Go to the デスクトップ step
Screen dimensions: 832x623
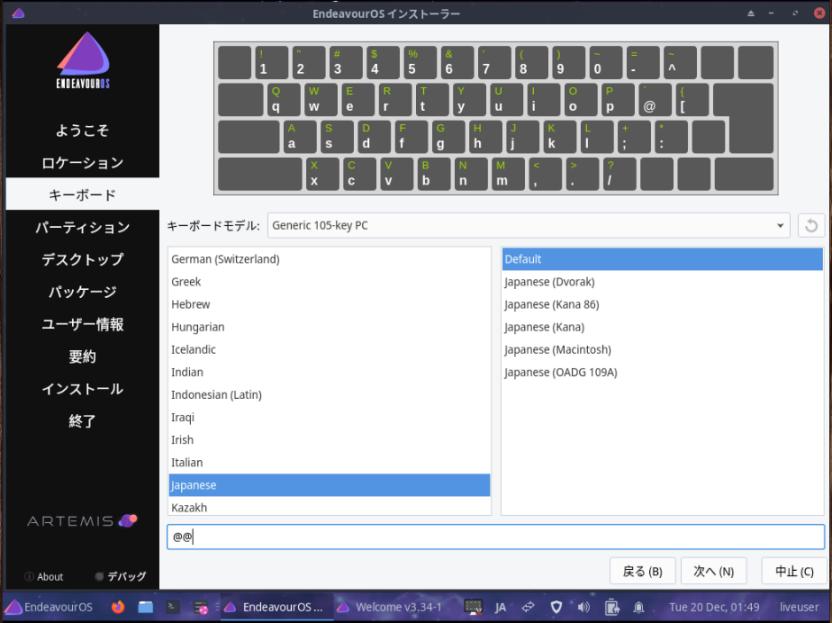click(82, 259)
